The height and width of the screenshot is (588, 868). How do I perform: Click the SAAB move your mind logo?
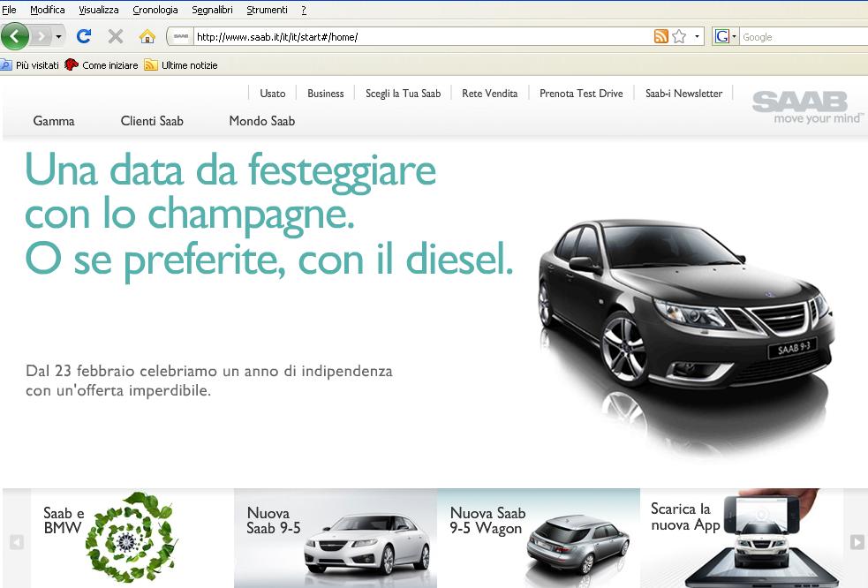point(806,108)
